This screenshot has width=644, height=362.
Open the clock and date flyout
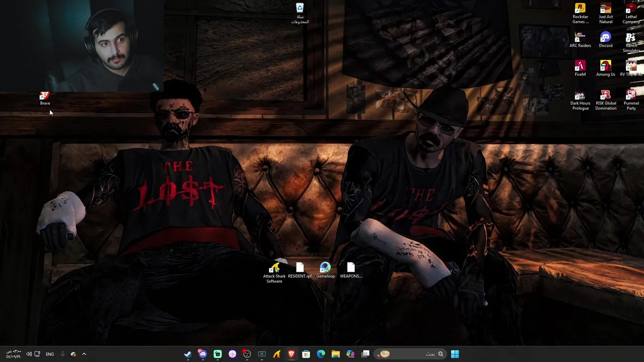coord(13,354)
